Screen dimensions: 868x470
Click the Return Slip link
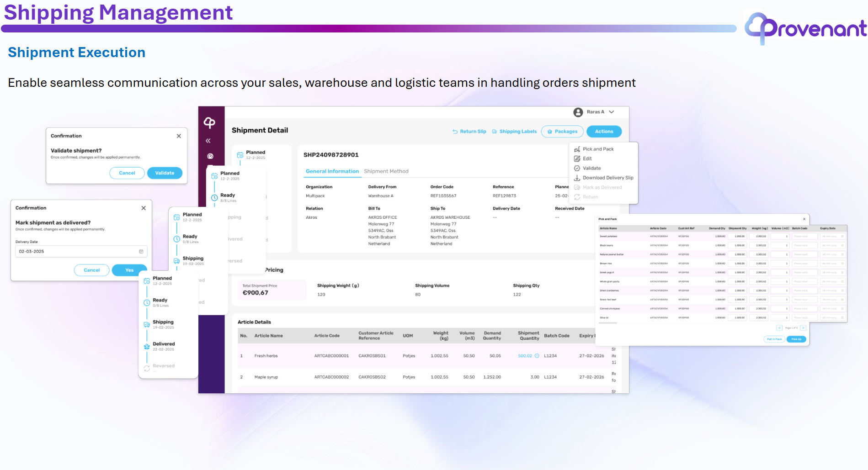tap(469, 132)
